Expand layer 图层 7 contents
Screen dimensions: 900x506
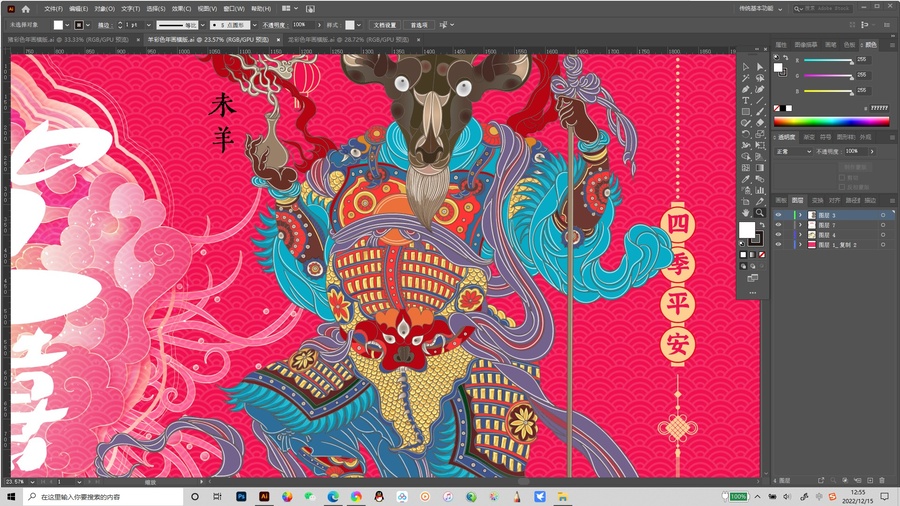tap(800, 225)
